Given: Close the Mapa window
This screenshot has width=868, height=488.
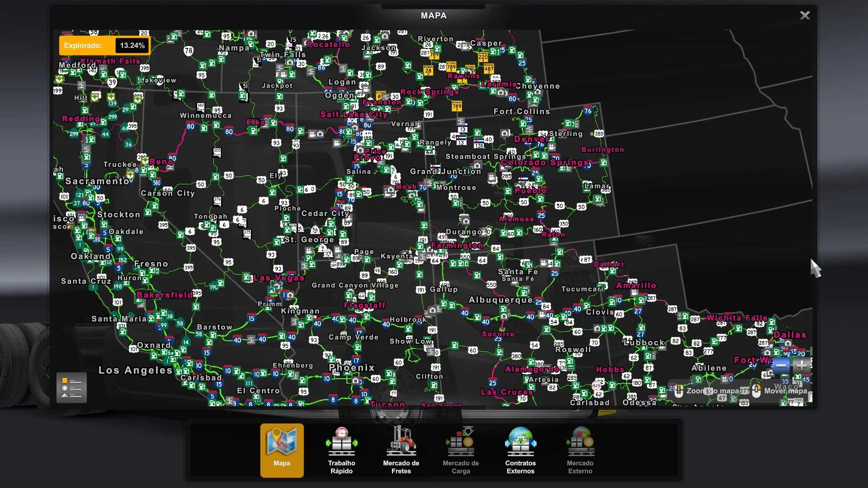Looking at the screenshot, I should [805, 16].
